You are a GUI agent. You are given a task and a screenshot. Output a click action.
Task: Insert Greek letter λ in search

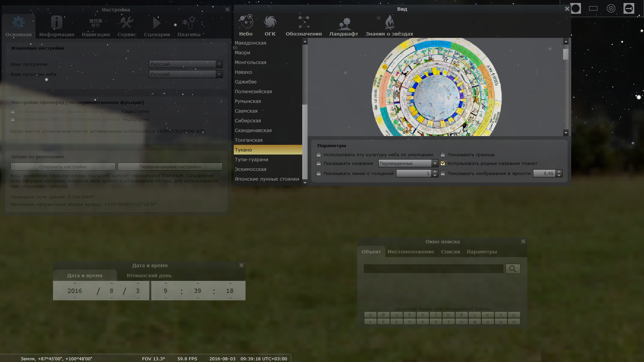pos(501,315)
